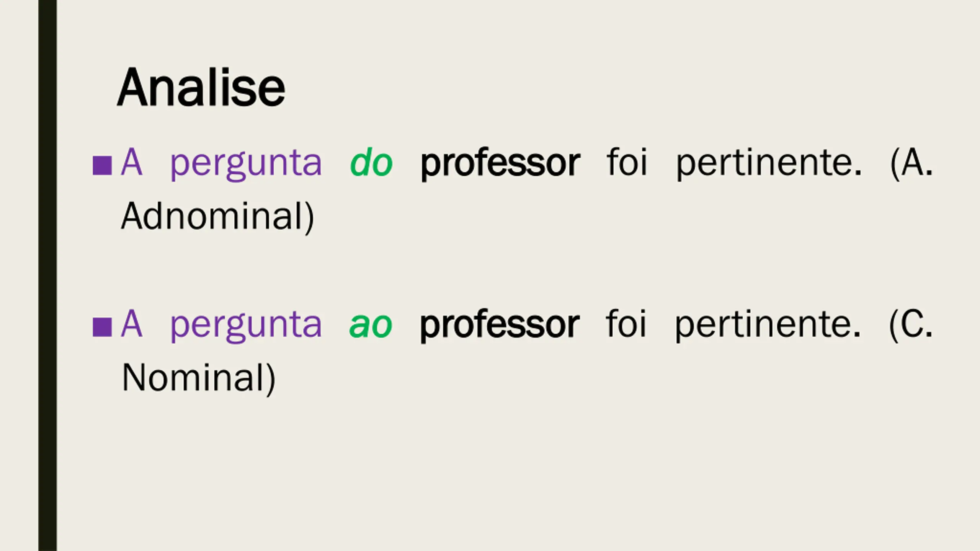The height and width of the screenshot is (551, 980).
Task: Click 'foi' in the second sentence
Action: (626, 323)
